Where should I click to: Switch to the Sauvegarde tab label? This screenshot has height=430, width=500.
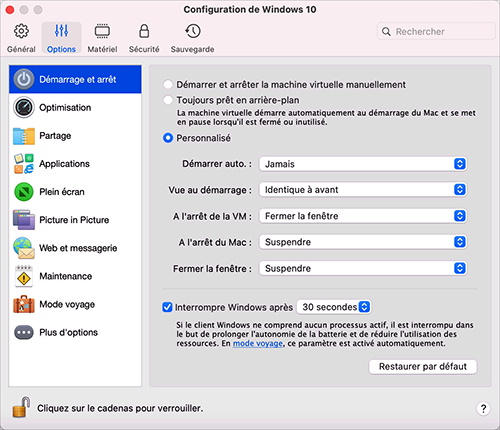[x=192, y=49]
